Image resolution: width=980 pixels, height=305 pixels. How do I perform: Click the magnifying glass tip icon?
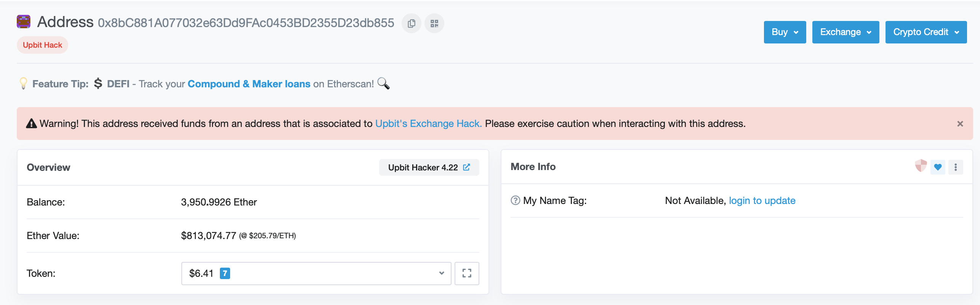[x=383, y=83]
